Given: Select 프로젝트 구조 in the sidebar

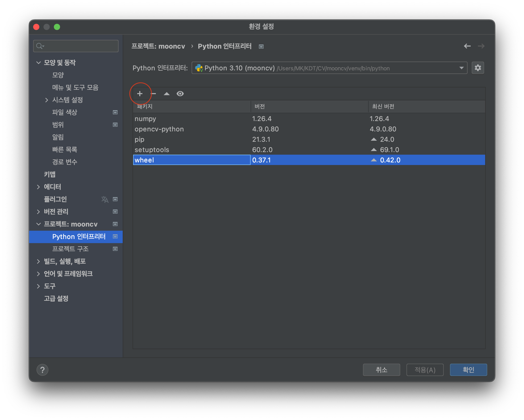Looking at the screenshot, I should click(70, 249).
